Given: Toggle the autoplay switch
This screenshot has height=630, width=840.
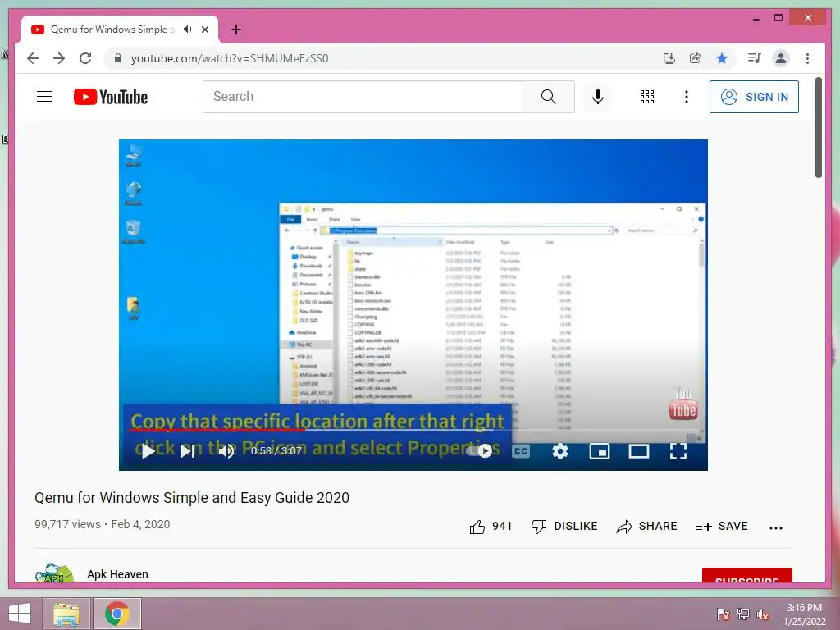Looking at the screenshot, I should pyautogui.click(x=479, y=451).
